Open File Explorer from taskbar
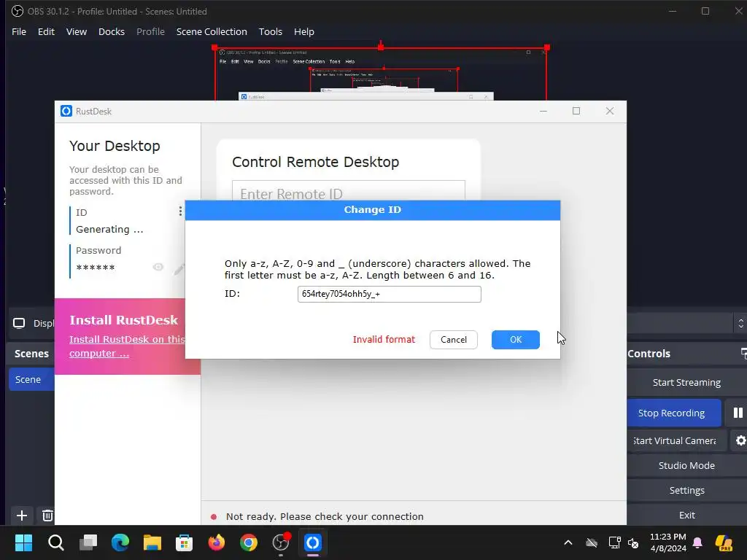 pyautogui.click(x=152, y=542)
